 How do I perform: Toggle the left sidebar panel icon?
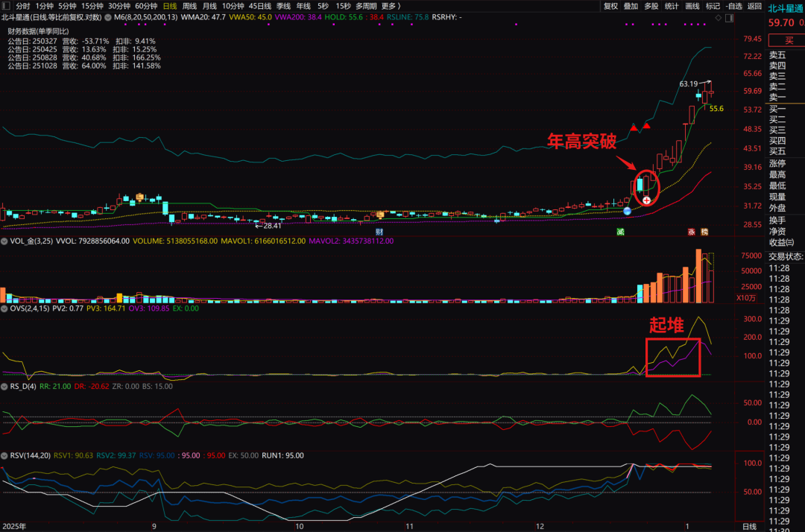coord(6,6)
